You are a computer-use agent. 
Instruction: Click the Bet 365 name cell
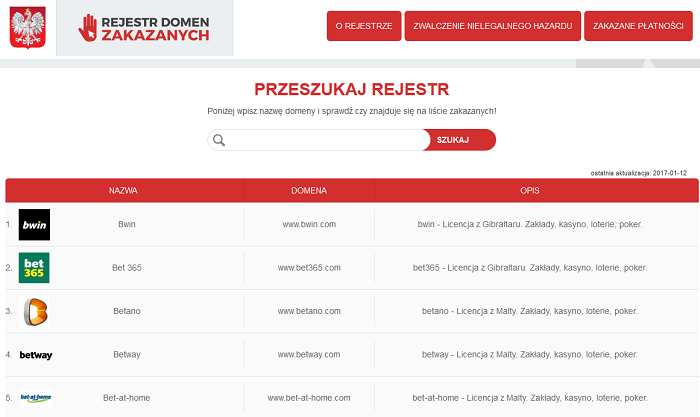(x=127, y=268)
